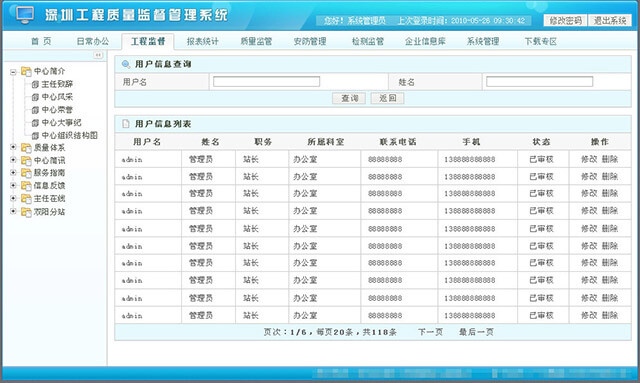Screen dimensions: 640x383
Task: Click the 操作 column header
Action: 600,142
